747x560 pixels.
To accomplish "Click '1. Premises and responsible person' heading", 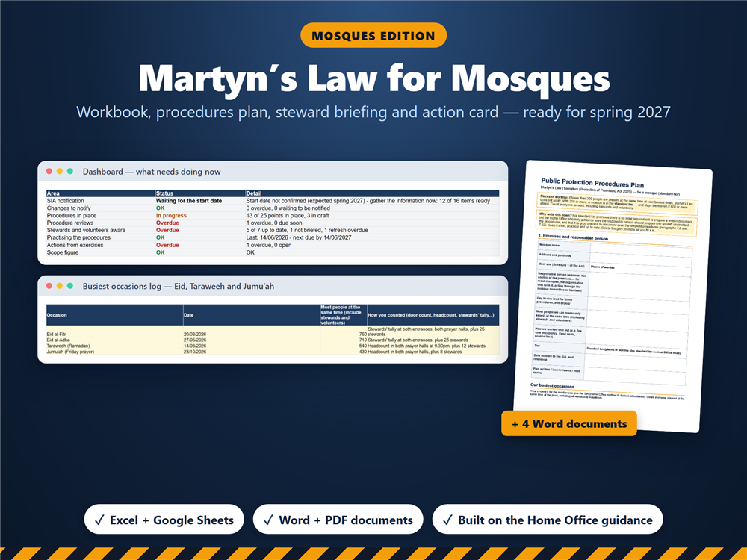I will tap(573, 237).
